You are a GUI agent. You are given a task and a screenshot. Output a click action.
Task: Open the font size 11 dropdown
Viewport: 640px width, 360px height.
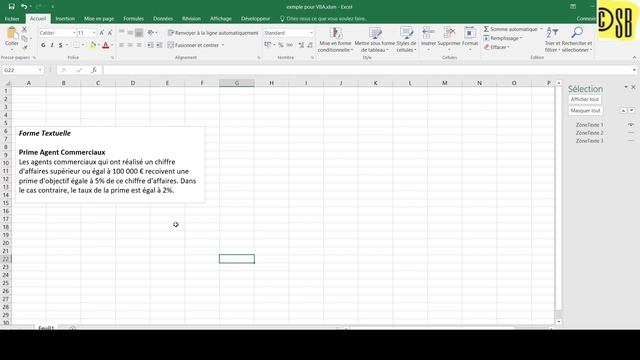pyautogui.click(x=94, y=33)
